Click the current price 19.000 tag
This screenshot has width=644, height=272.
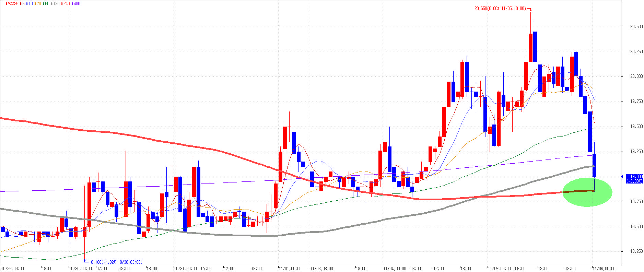[634, 178]
